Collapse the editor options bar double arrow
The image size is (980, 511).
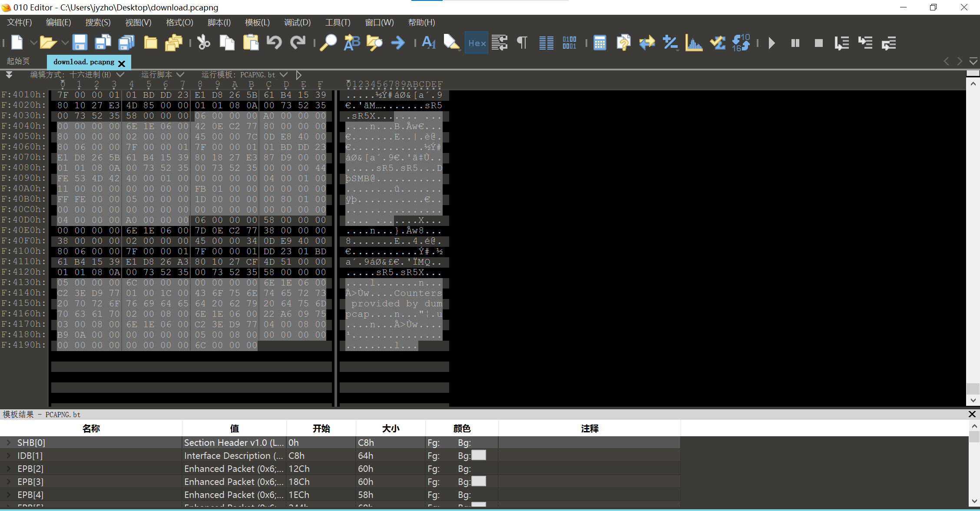pos(9,75)
